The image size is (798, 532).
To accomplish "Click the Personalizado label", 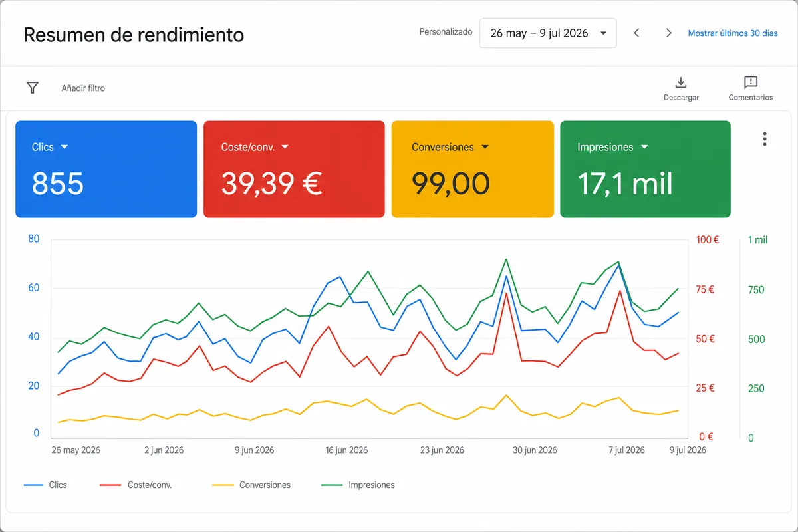I will coord(446,32).
